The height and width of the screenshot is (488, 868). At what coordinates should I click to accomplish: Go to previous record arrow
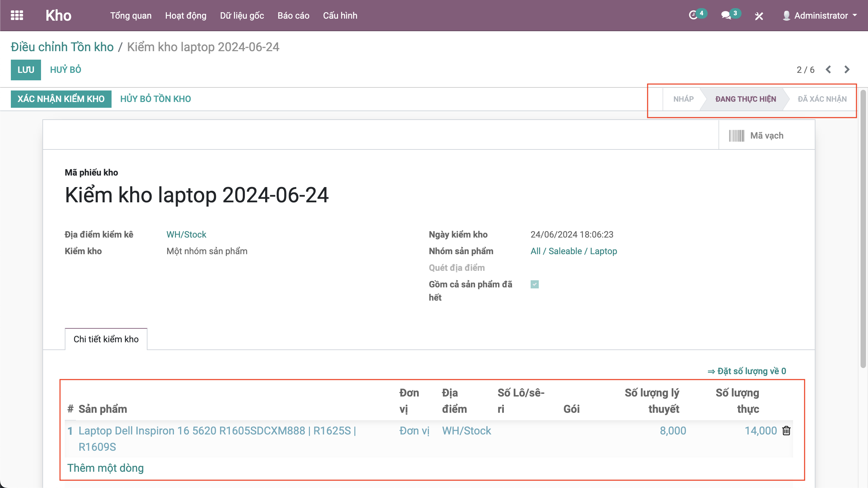pos(829,70)
